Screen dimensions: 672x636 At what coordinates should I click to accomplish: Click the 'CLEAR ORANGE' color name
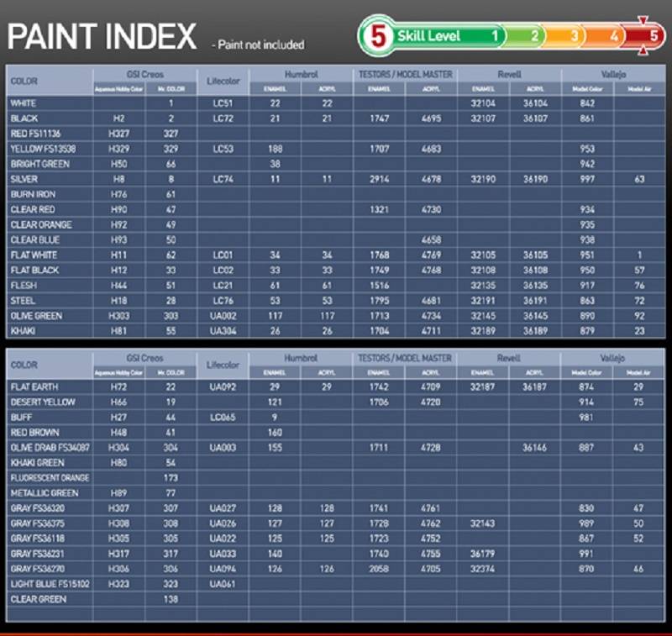(41, 225)
